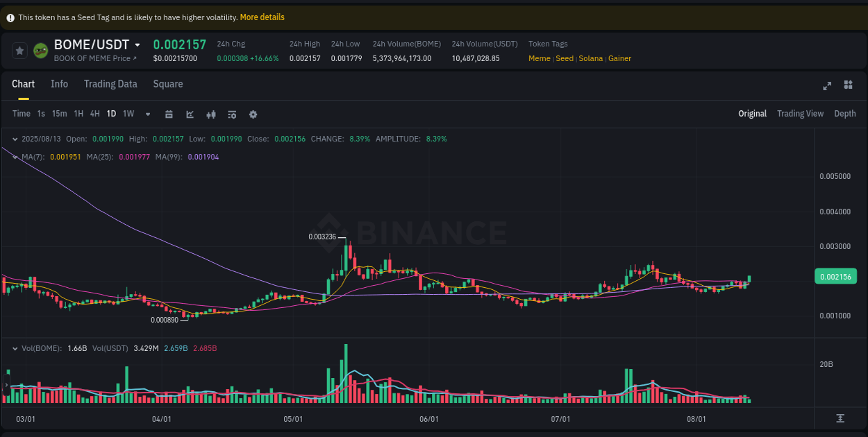This screenshot has width=868, height=437.
Task: Open the BOME/USDT pair selector dropdown
Action: 137,44
